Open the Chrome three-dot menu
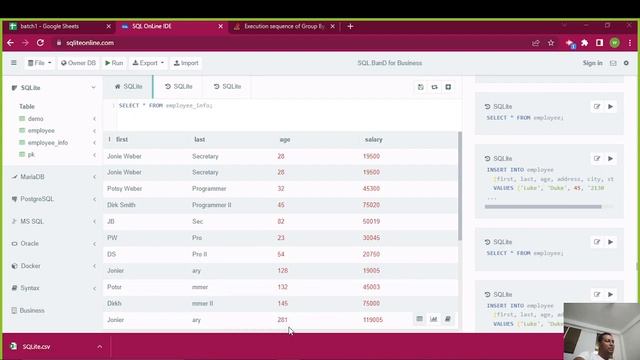Viewport: 640px width, 360px height. click(630, 42)
